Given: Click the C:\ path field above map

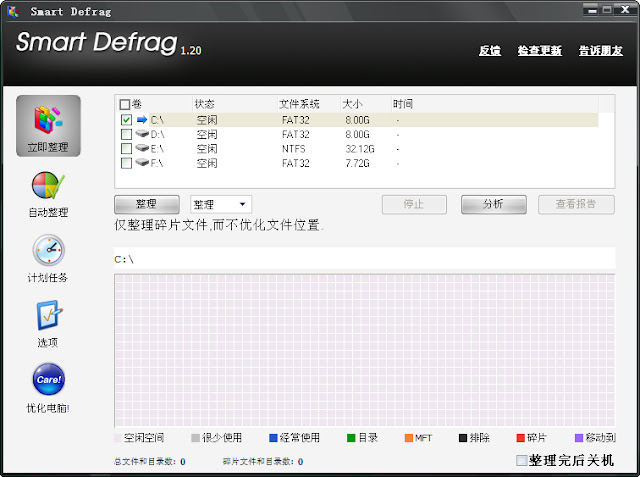Looking at the screenshot, I should 364,259.
